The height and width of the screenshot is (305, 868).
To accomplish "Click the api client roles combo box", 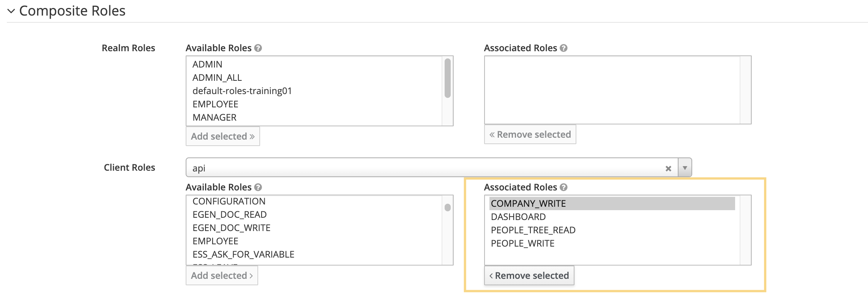I will click(x=418, y=168).
